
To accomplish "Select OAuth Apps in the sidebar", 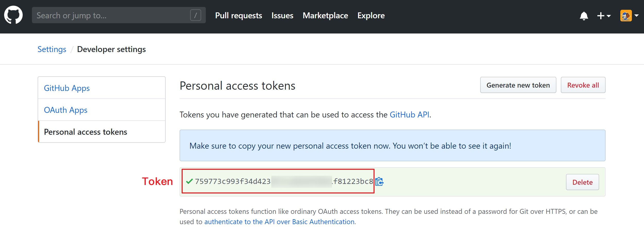I will pos(66,110).
